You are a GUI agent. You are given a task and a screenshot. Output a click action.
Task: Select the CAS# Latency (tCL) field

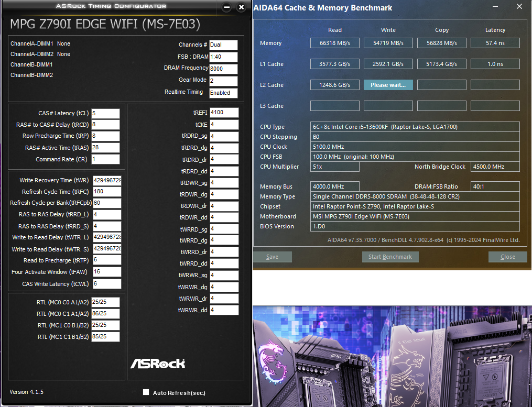click(x=105, y=113)
